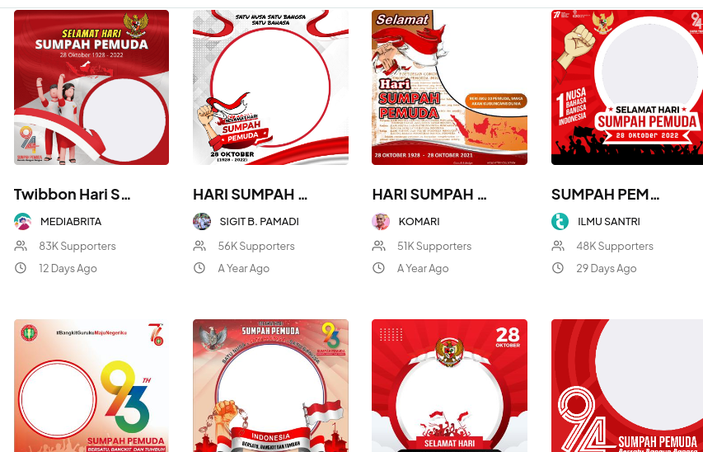Open 28 Oktober Garuda emblem frame
Image resolution: width=703 pixels, height=452 pixels.
[450, 386]
